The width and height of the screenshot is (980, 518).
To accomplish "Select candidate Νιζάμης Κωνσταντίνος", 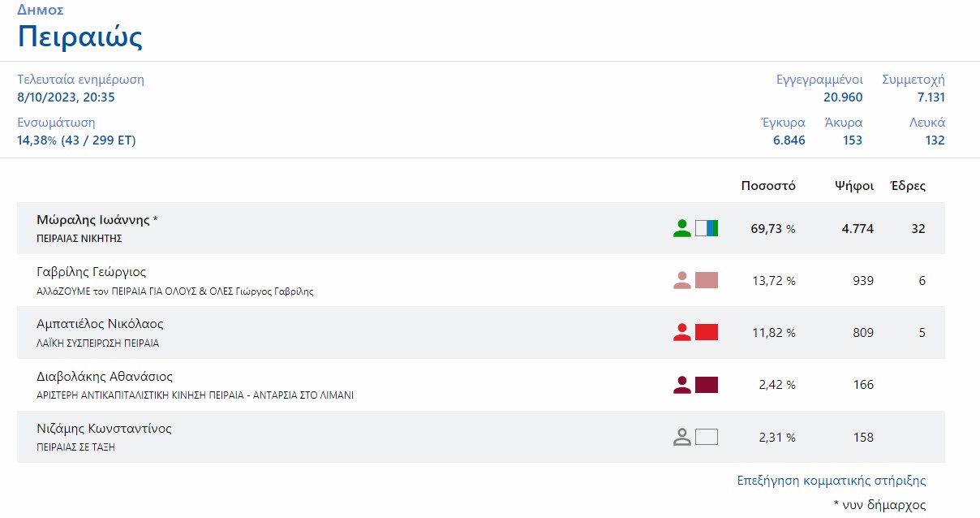I will pyautogui.click(x=104, y=429).
